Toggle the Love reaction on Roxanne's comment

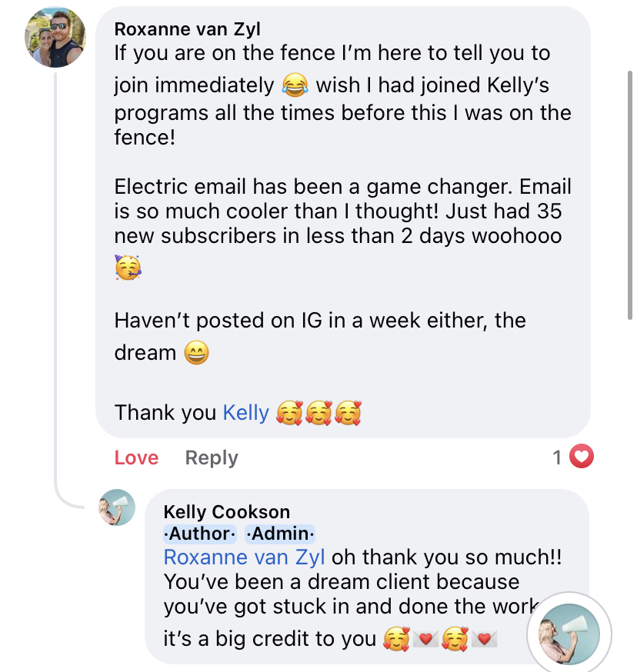[x=136, y=458]
